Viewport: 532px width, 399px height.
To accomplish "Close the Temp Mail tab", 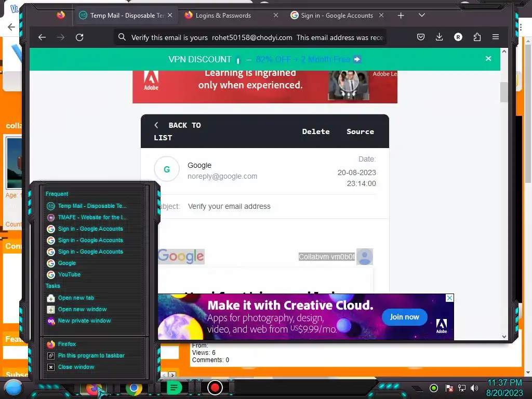I will tap(170, 15).
